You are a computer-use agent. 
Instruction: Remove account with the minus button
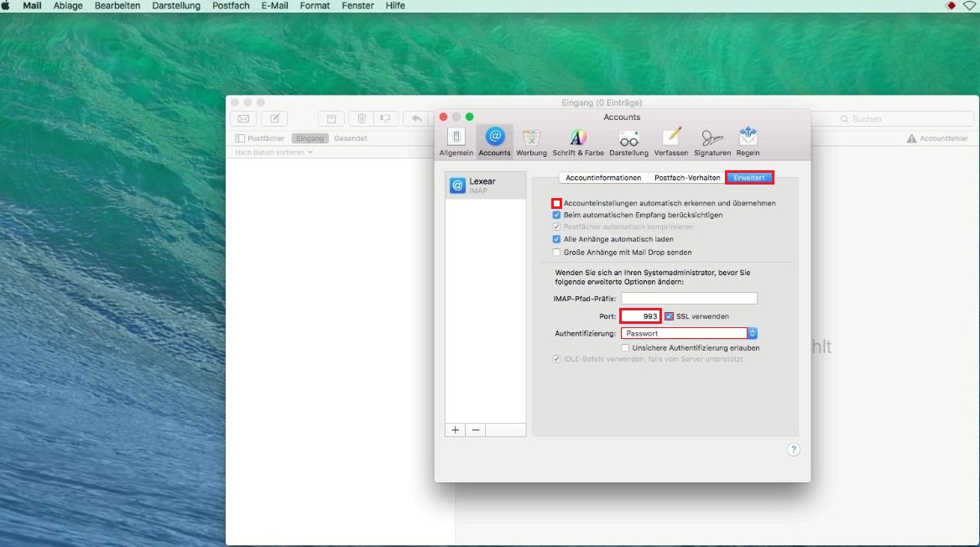[x=476, y=430]
